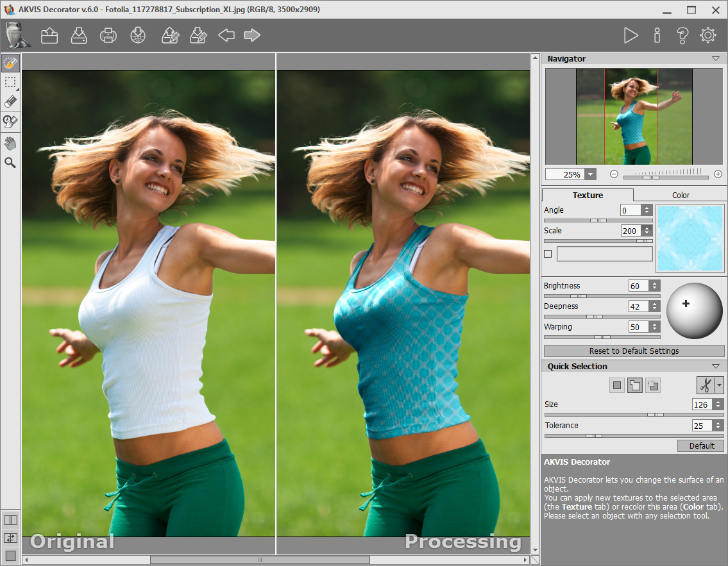Open the 25% zoom level dropdown
This screenshot has width=728, height=566.
click(x=590, y=174)
